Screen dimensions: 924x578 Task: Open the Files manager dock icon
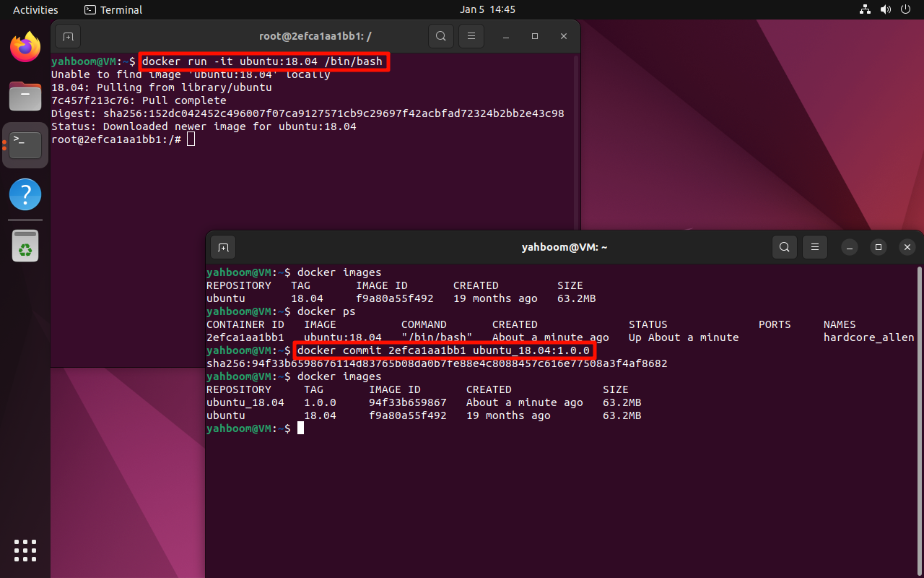coord(25,95)
